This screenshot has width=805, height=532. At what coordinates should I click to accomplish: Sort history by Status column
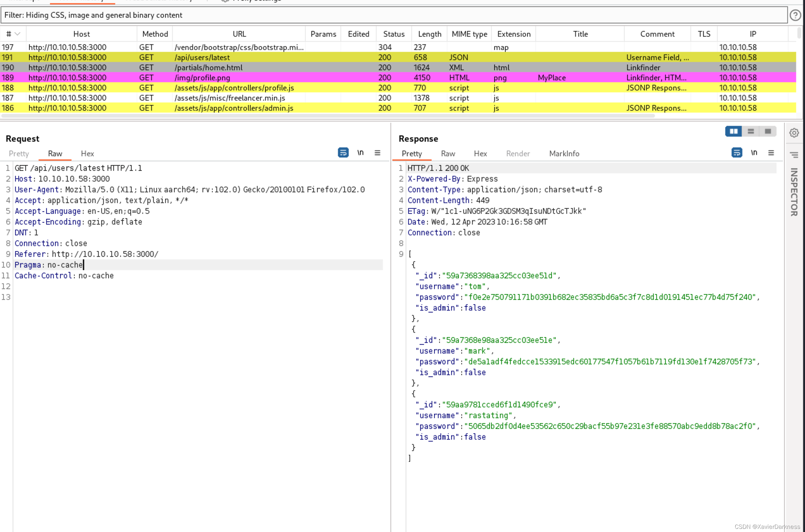[x=394, y=34]
